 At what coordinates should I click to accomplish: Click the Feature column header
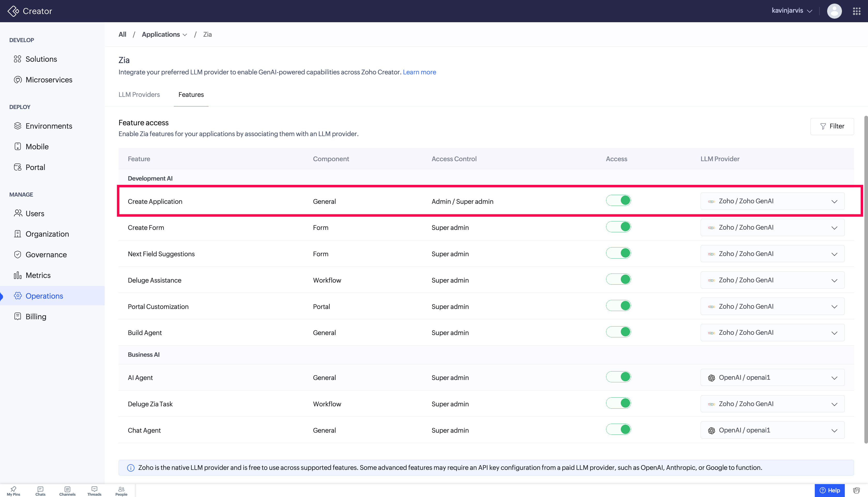pyautogui.click(x=139, y=159)
